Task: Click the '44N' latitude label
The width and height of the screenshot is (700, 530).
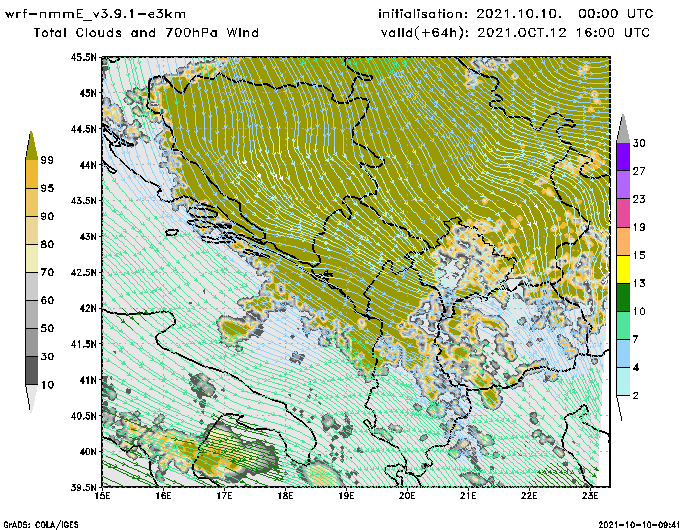Action: pos(88,165)
